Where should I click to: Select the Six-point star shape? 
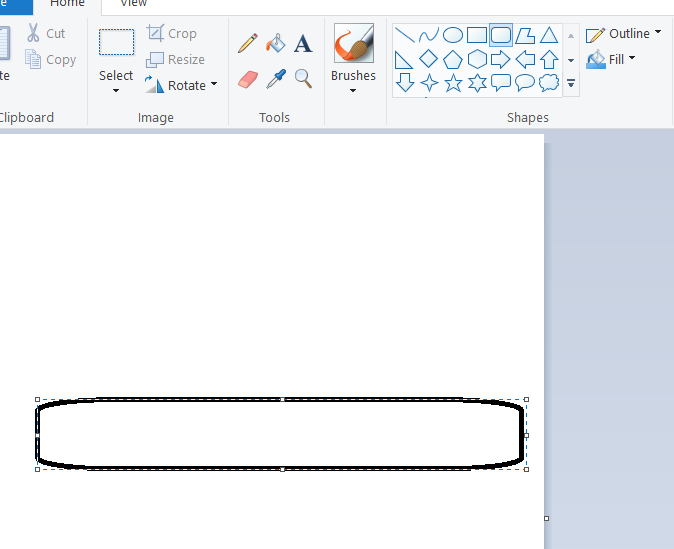coord(477,83)
